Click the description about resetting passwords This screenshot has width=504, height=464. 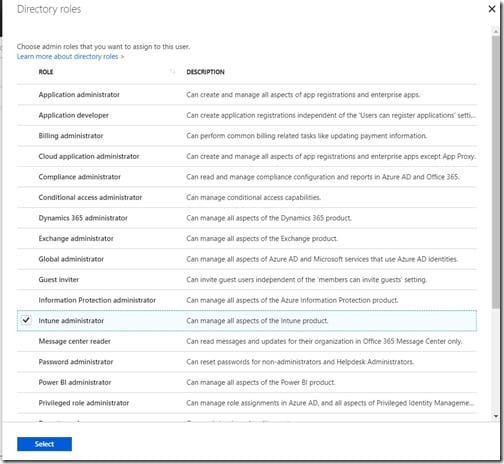tap(300, 362)
